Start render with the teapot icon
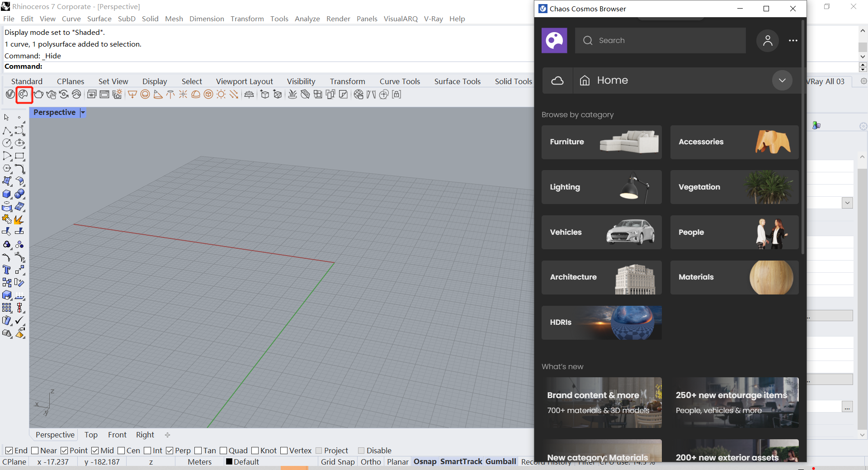Image resolution: width=868 pixels, height=470 pixels. 38,95
